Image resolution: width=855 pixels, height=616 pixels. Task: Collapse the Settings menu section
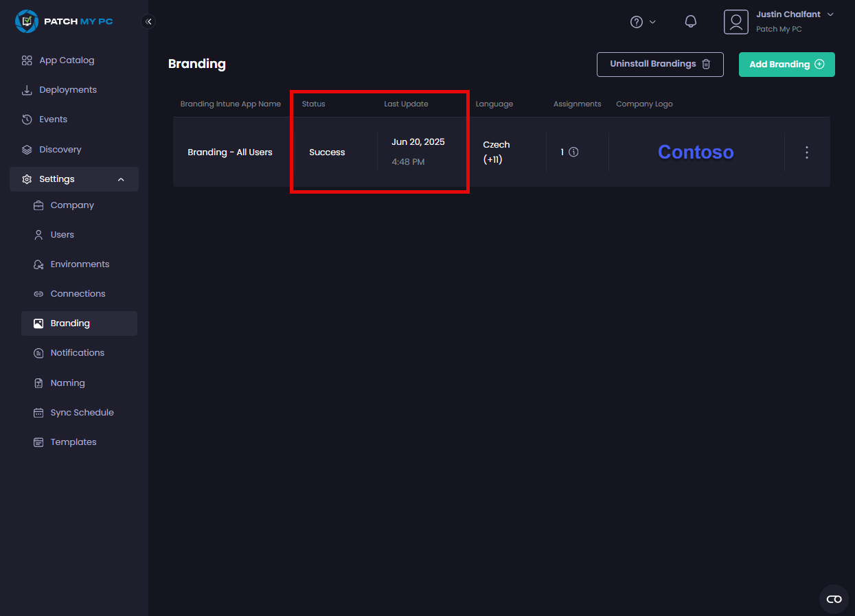click(121, 179)
